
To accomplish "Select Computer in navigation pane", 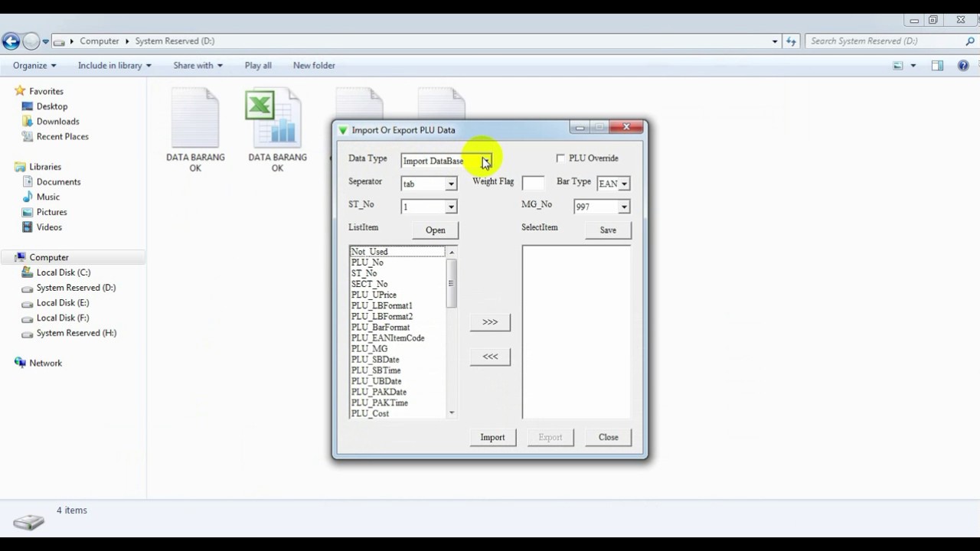I will click(x=49, y=258).
